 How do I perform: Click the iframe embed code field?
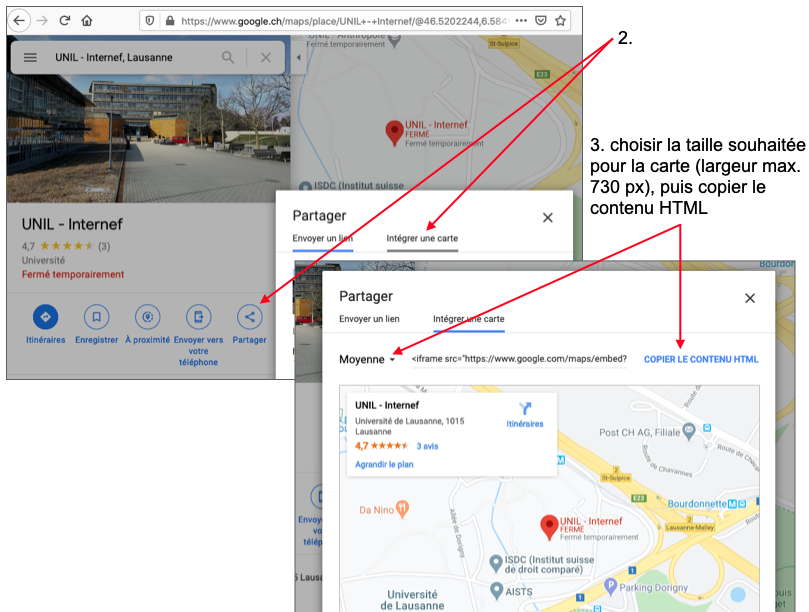[x=519, y=359]
